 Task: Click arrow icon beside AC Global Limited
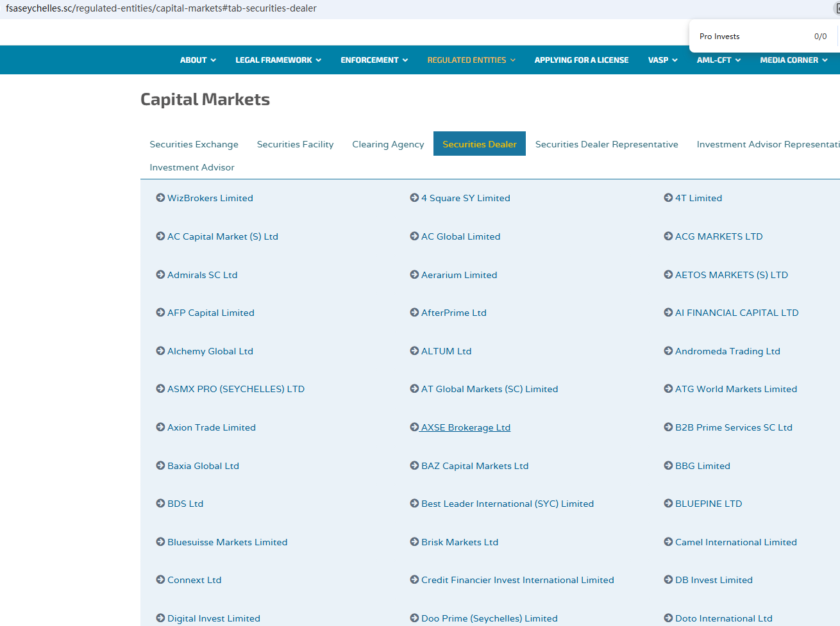pyautogui.click(x=414, y=236)
